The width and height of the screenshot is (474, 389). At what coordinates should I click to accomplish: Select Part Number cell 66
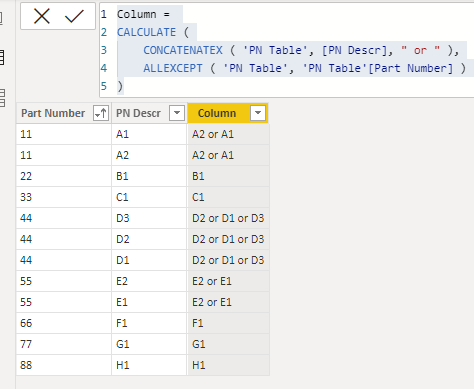tap(64, 323)
